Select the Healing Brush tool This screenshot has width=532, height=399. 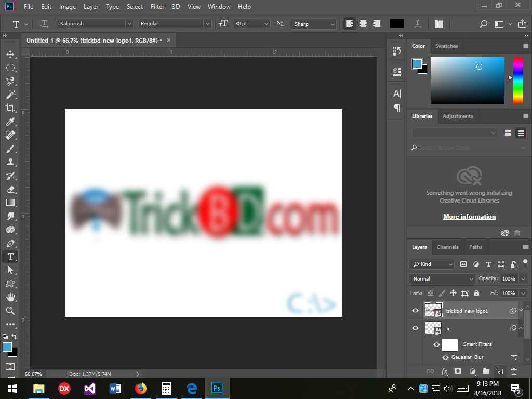pos(10,135)
